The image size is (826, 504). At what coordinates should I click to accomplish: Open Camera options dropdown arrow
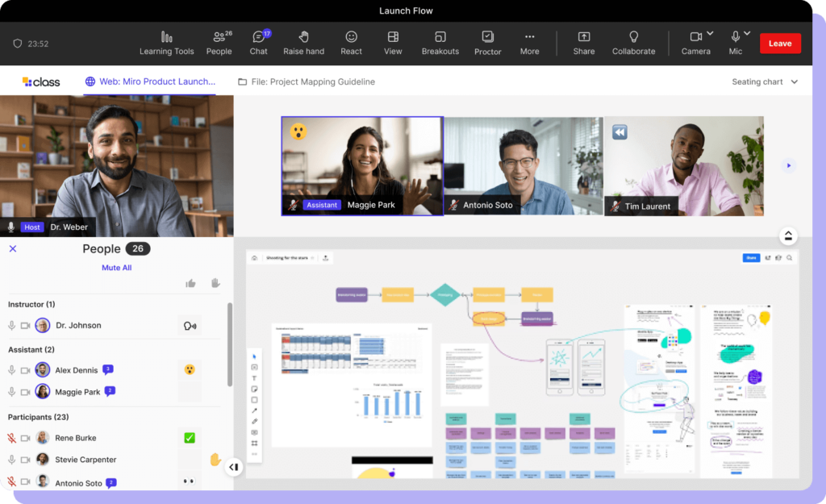(710, 34)
